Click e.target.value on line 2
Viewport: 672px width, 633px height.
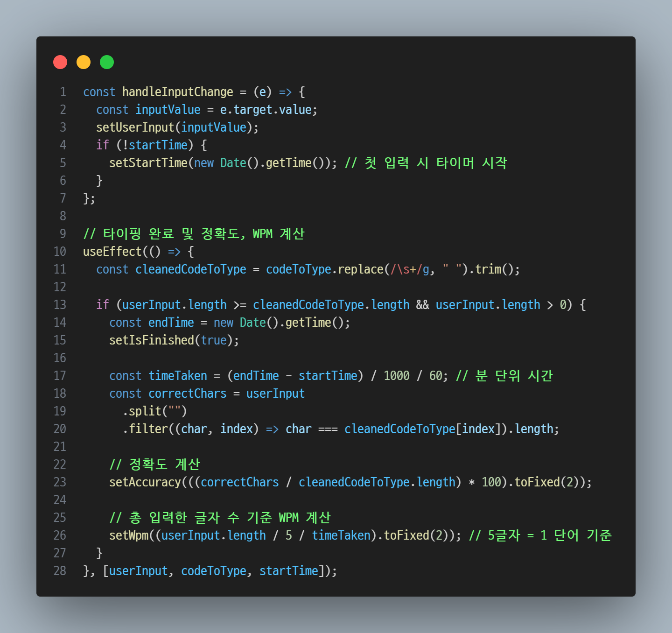[x=266, y=110]
